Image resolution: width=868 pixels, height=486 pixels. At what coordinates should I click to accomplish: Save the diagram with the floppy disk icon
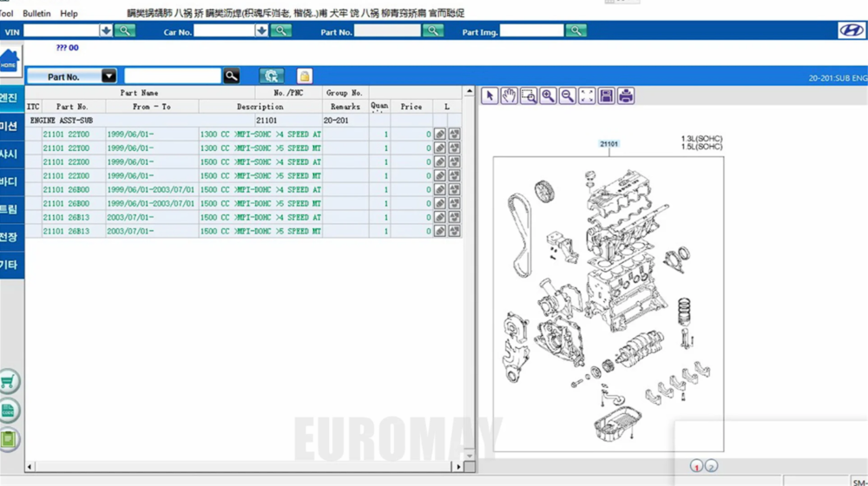[607, 95]
